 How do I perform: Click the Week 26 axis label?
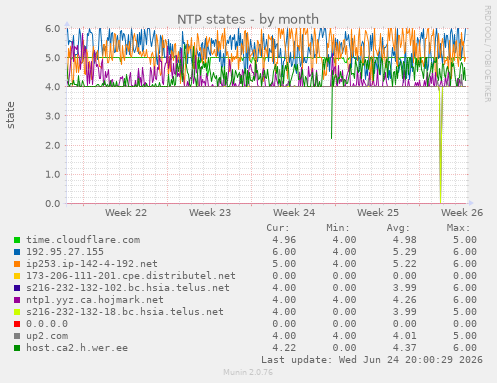click(x=462, y=213)
